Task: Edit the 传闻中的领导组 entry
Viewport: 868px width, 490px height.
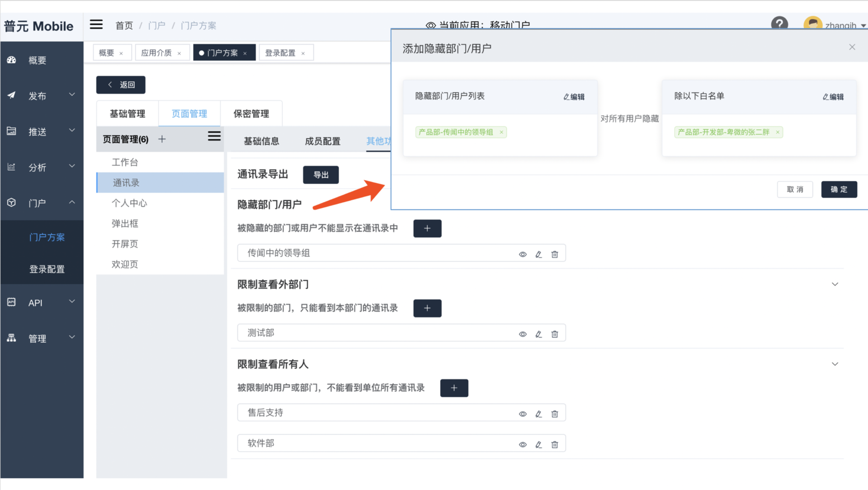Action: point(538,254)
